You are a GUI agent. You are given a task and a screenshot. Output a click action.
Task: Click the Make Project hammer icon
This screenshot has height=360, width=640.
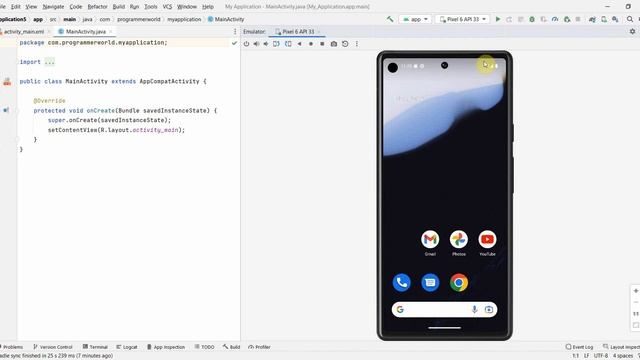(x=390, y=19)
